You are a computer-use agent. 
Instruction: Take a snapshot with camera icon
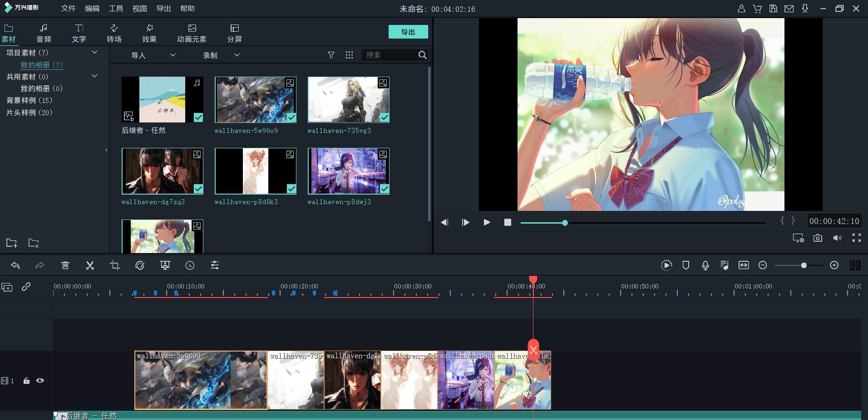[818, 238]
